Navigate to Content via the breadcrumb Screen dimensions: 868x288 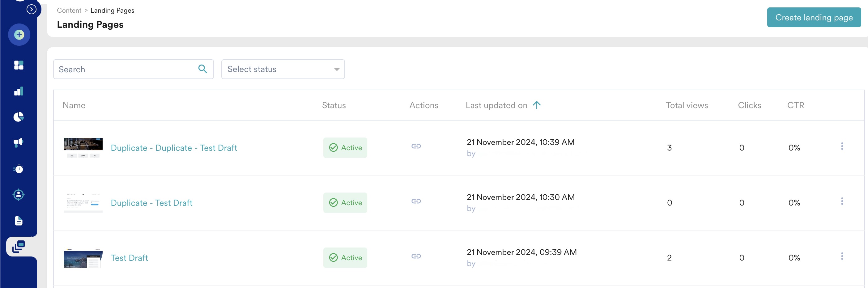pyautogui.click(x=69, y=11)
